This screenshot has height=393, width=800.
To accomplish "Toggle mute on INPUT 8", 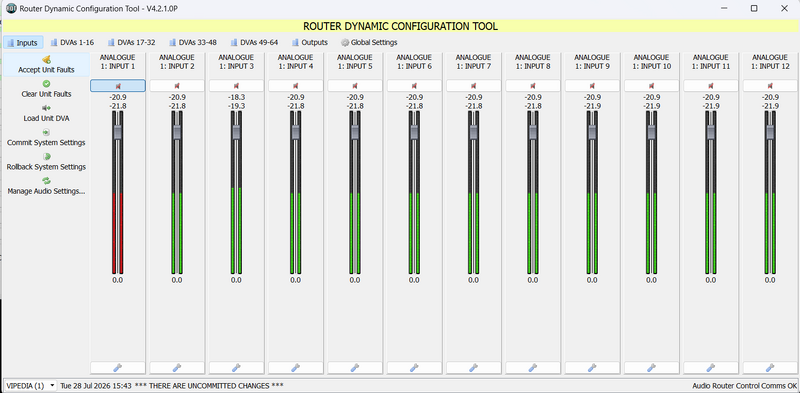I will coord(533,86).
